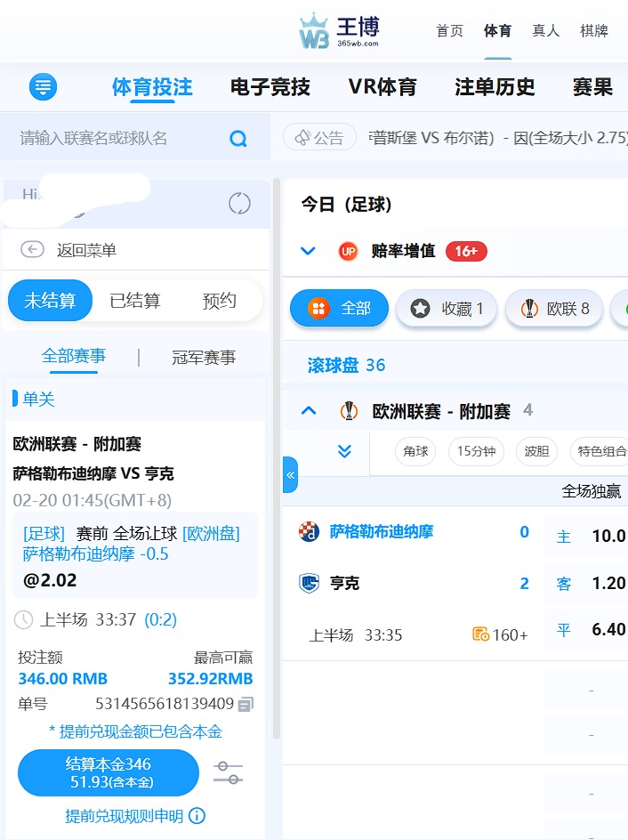The height and width of the screenshot is (840, 628).
Task: Select the 未结算 toggle pill
Action: (50, 301)
